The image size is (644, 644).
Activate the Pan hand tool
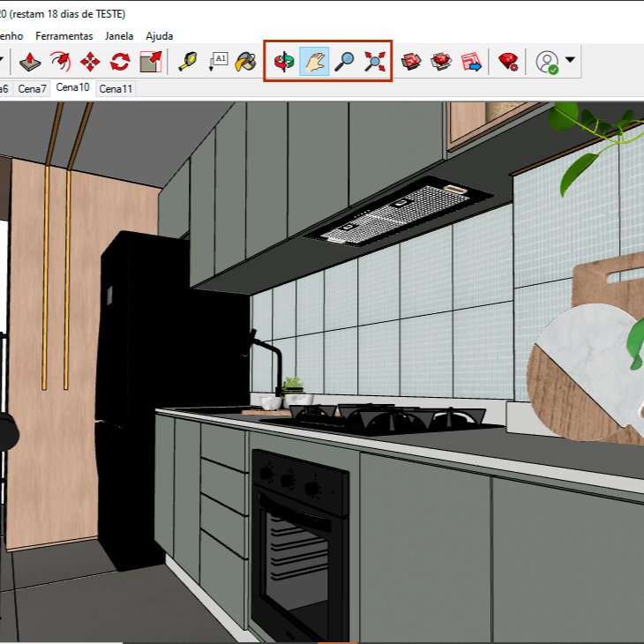[314, 62]
